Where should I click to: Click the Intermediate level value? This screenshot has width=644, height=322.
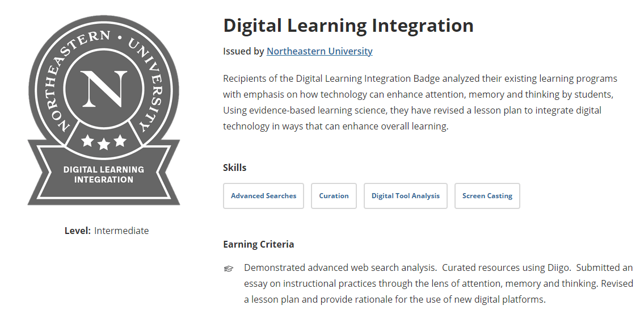pyautogui.click(x=121, y=231)
